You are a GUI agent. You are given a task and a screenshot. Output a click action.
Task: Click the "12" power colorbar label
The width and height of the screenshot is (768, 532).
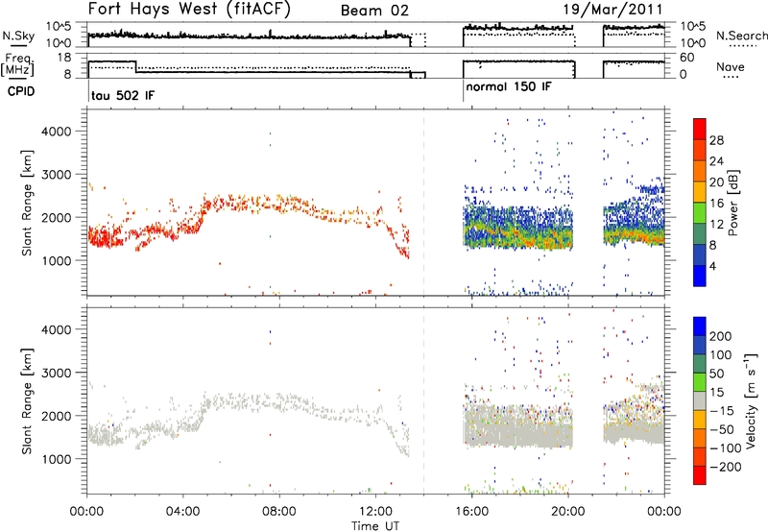coord(716,225)
